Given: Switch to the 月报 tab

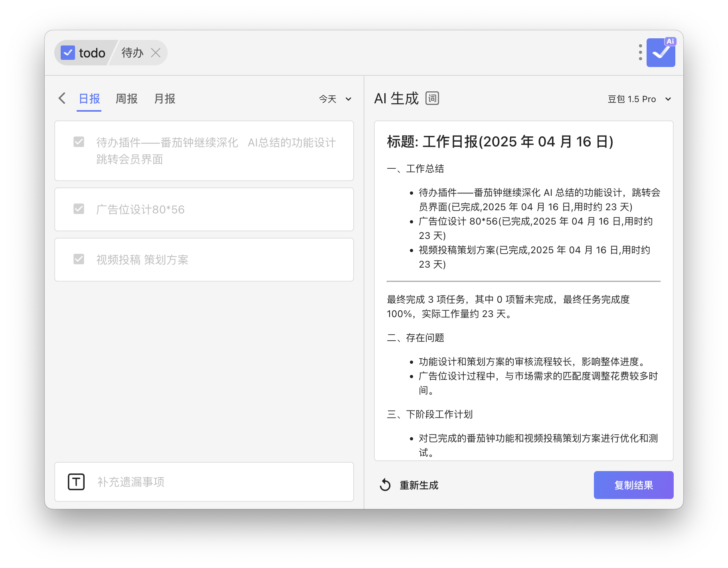Looking at the screenshot, I should [x=164, y=99].
